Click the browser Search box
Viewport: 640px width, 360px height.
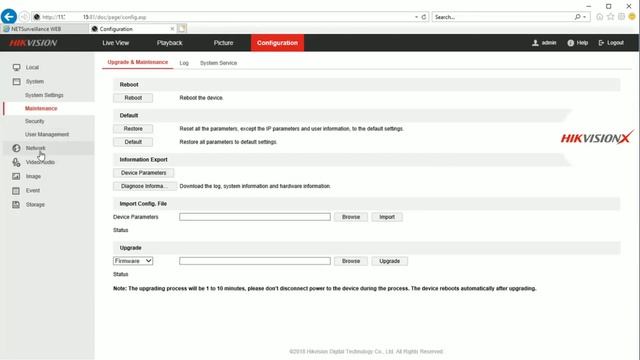click(x=503, y=17)
